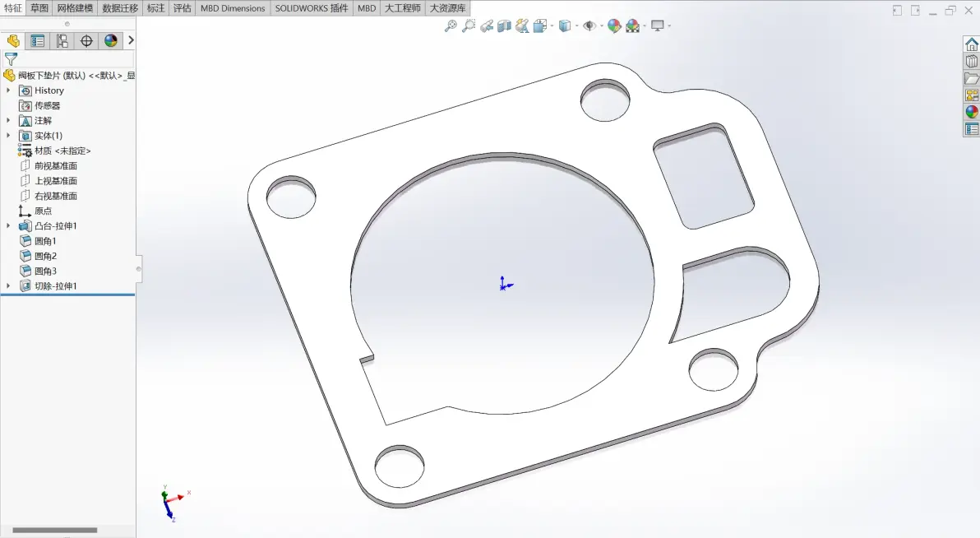
Task: Activate the Section View tool
Action: [504, 26]
